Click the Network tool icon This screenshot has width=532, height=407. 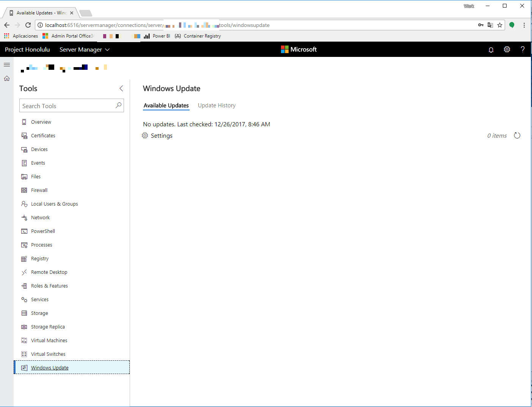click(x=24, y=217)
